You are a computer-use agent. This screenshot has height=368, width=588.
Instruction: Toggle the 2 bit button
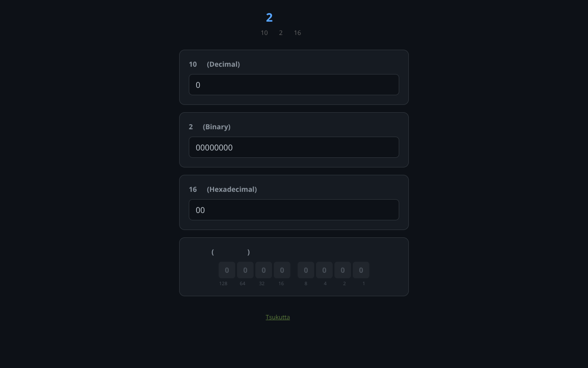pos(343,270)
